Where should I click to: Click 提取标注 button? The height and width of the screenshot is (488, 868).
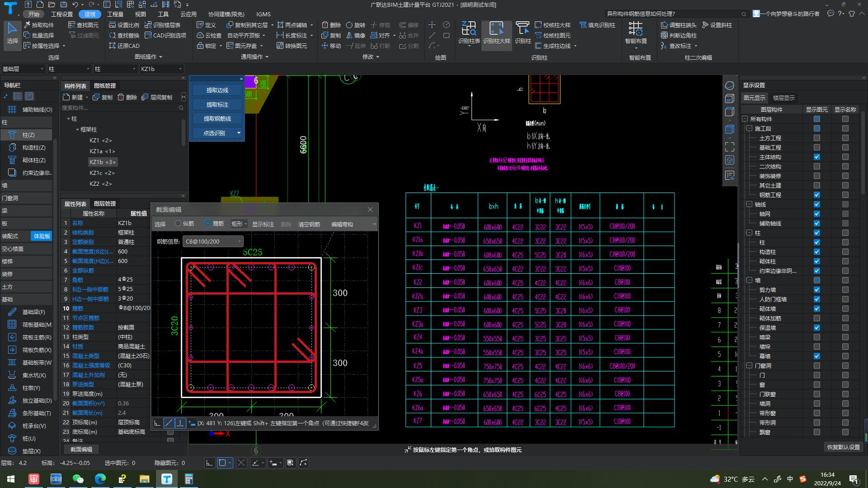[217, 104]
